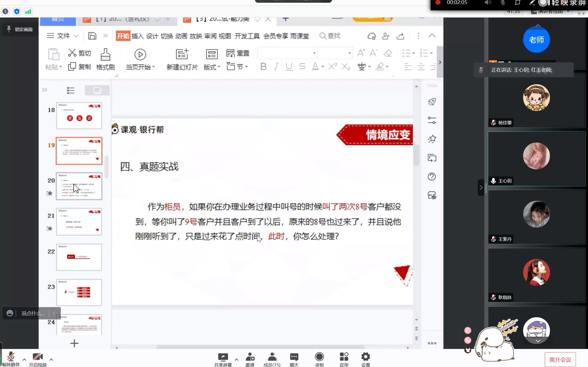Select slide 22 thumbnail in panel

click(x=79, y=257)
